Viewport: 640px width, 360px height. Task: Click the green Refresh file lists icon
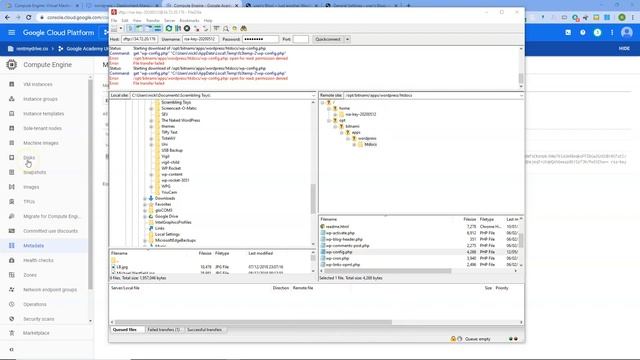click(169, 29)
